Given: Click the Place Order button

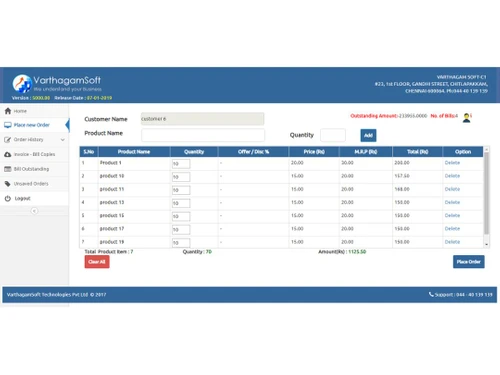Looking at the screenshot, I should point(469,262).
